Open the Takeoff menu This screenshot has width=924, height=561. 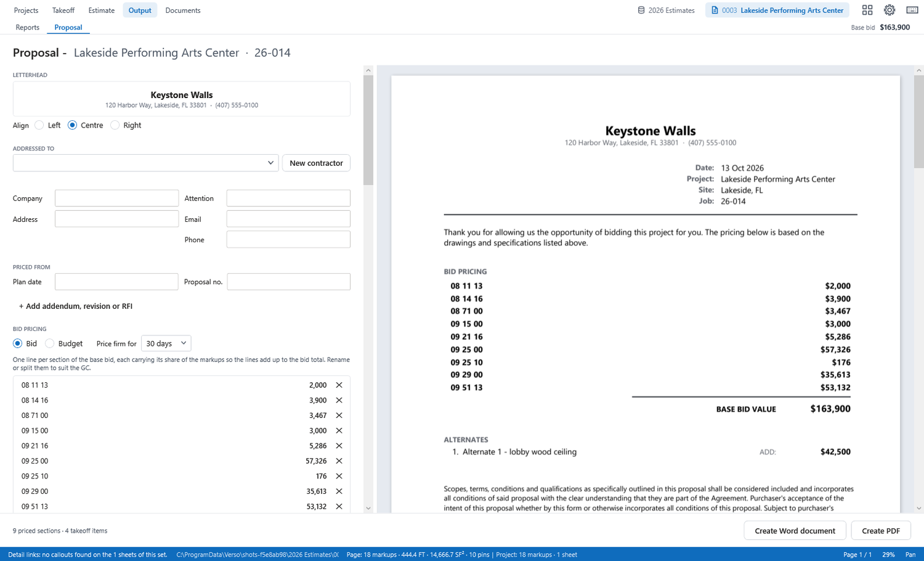(x=63, y=10)
